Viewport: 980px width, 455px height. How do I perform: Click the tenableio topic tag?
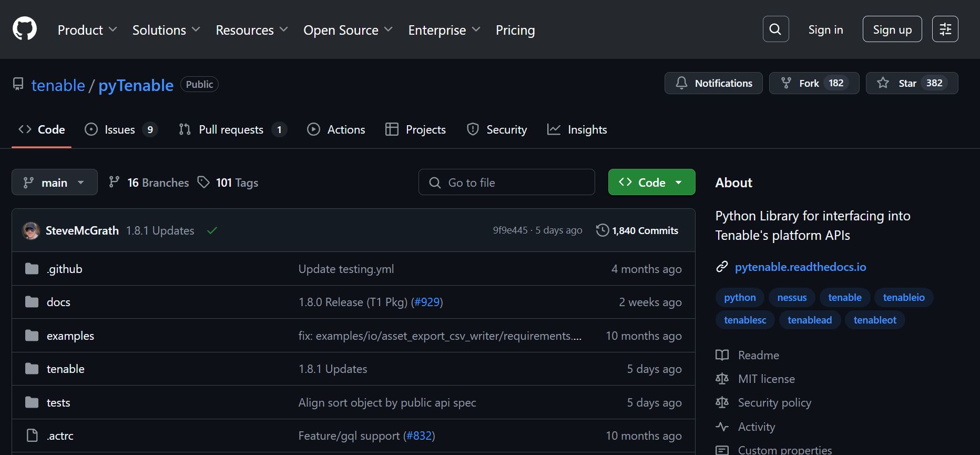point(904,297)
